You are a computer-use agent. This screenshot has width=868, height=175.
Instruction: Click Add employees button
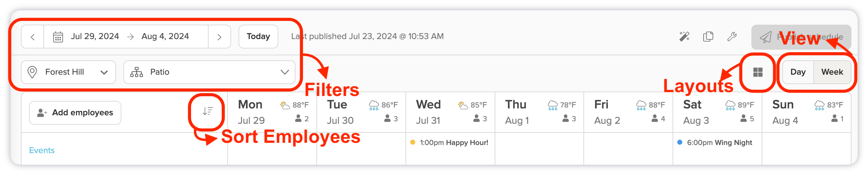75,113
